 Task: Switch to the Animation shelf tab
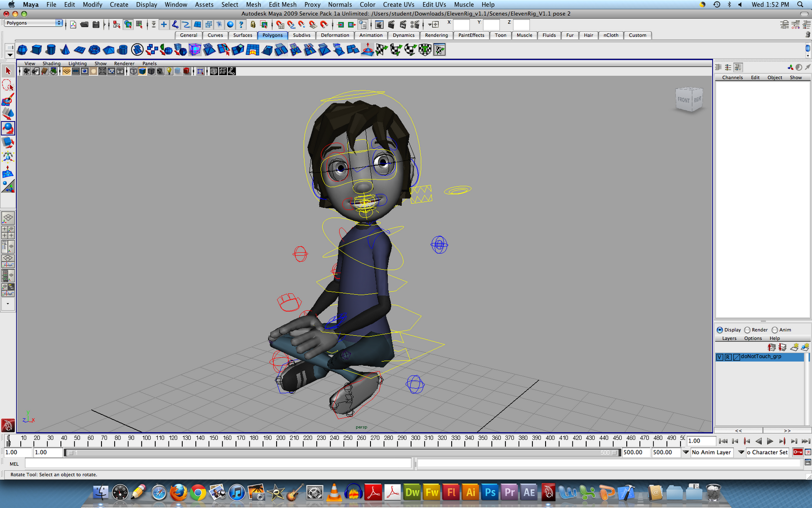pos(371,36)
